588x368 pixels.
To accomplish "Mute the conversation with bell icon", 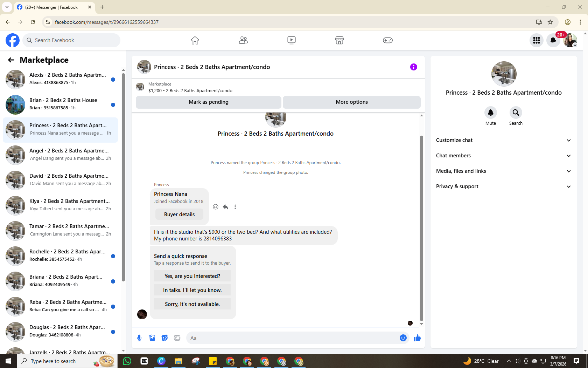I will [x=491, y=113].
